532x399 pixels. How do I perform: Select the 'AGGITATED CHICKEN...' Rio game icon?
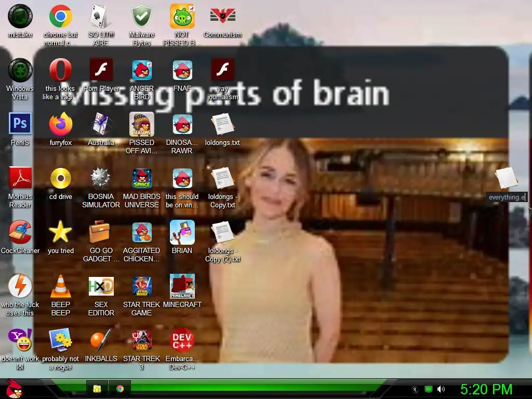point(141,232)
